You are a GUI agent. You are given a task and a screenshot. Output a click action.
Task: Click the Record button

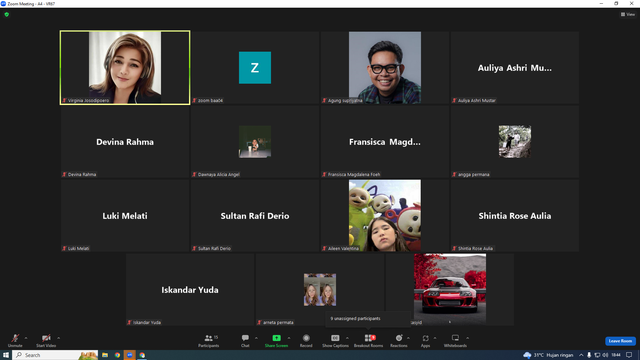(x=306, y=340)
